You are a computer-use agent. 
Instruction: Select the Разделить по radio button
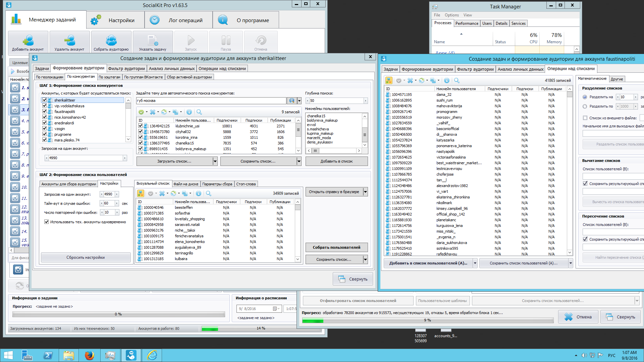(x=585, y=106)
